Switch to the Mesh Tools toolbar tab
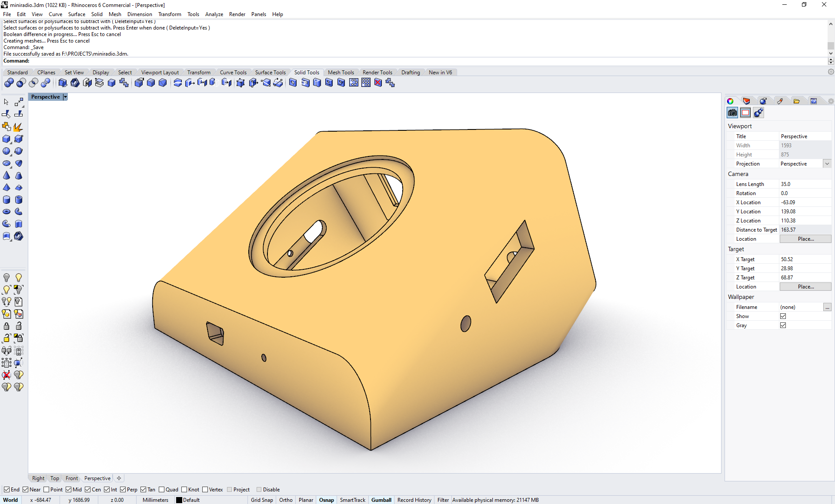Image resolution: width=835 pixels, height=504 pixels. 341,73
